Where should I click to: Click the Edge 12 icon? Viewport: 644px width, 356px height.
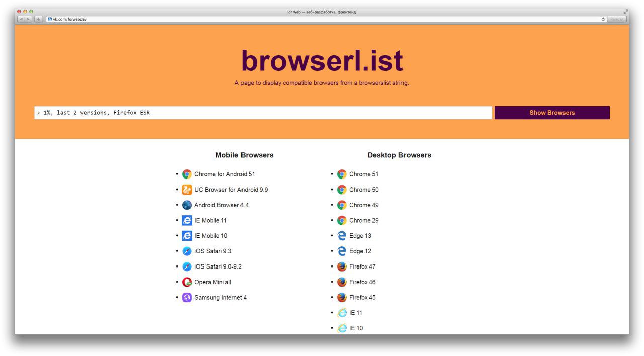pos(342,251)
